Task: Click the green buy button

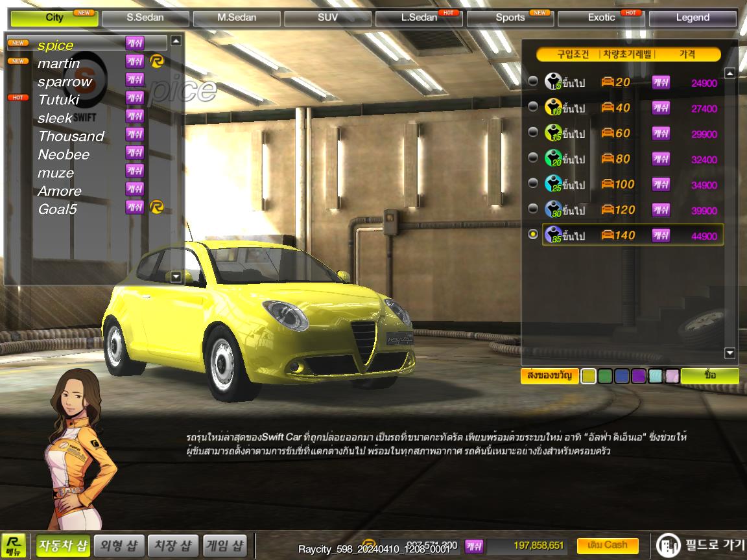Action: (x=710, y=376)
